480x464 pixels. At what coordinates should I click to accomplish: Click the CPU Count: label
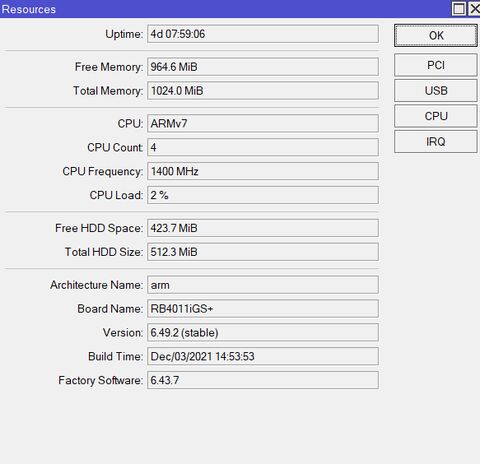pos(115,147)
